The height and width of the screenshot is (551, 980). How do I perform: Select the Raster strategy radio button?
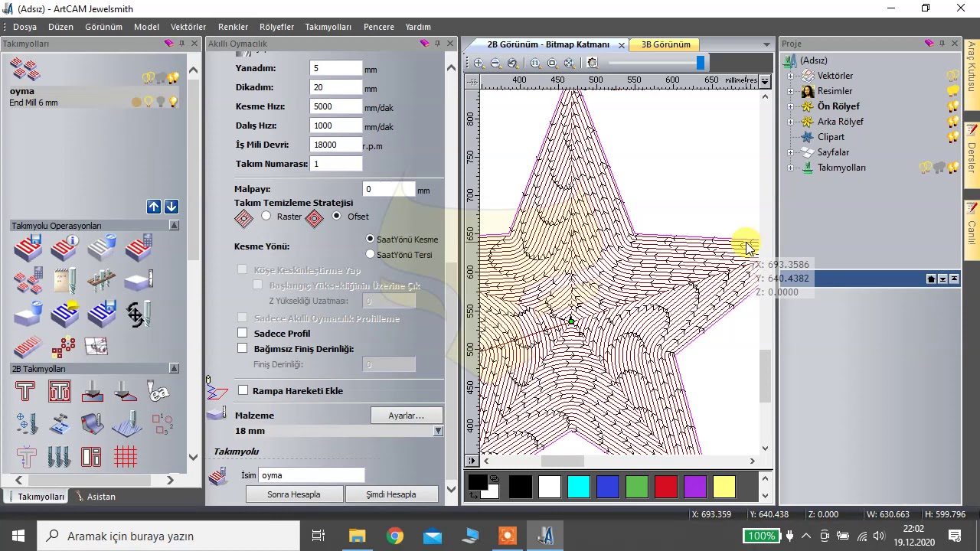click(266, 217)
